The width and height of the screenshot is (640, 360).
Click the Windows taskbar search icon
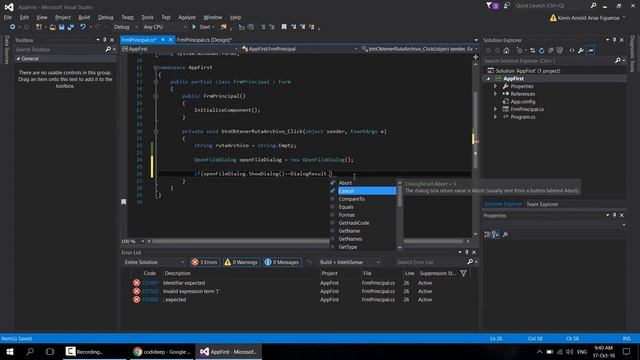pyautogui.click(x=30, y=351)
